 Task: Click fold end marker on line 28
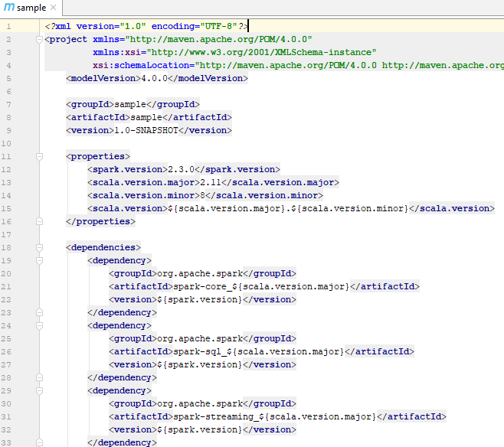click(39, 377)
